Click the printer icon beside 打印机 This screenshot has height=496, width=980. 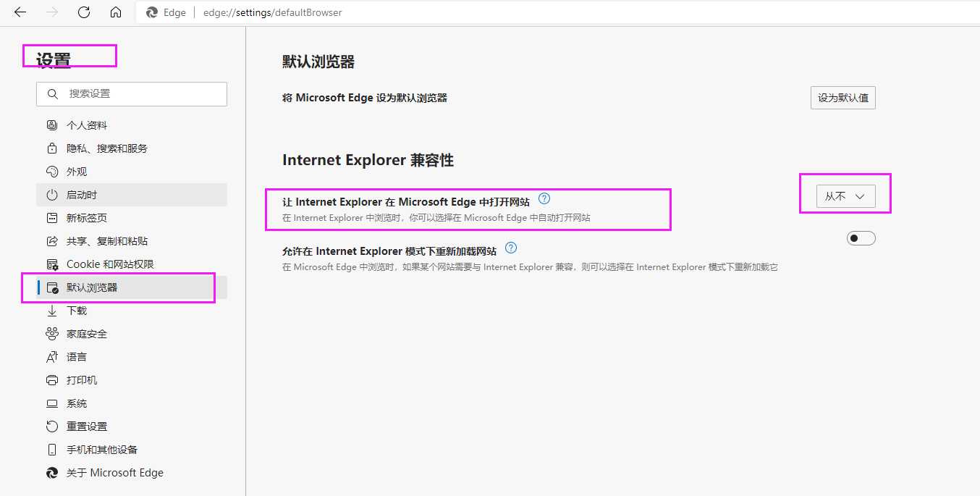pyautogui.click(x=52, y=380)
